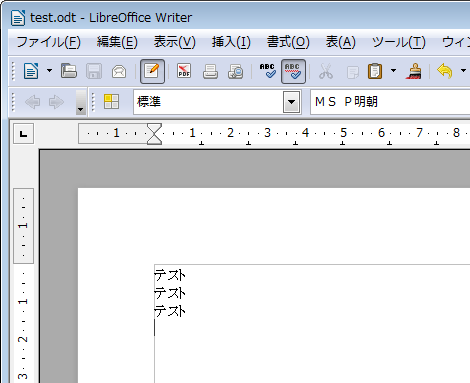Click the navigate Back arrow icon
Screen dimensions: 470x383
coord(33,102)
